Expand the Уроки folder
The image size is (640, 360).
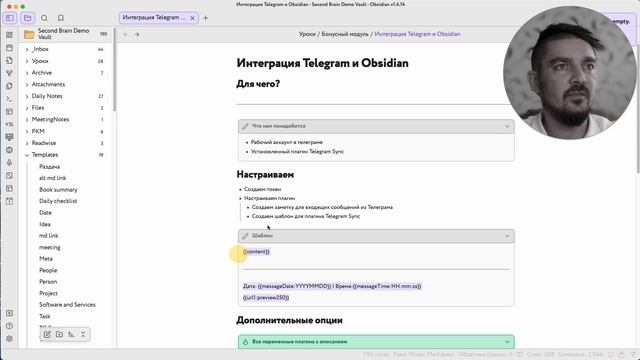point(27,61)
